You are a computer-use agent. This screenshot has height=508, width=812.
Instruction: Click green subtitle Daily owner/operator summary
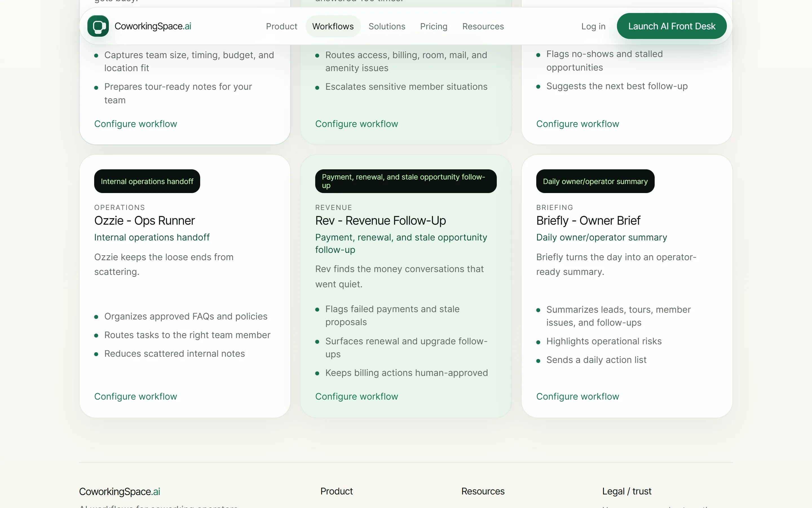click(602, 238)
